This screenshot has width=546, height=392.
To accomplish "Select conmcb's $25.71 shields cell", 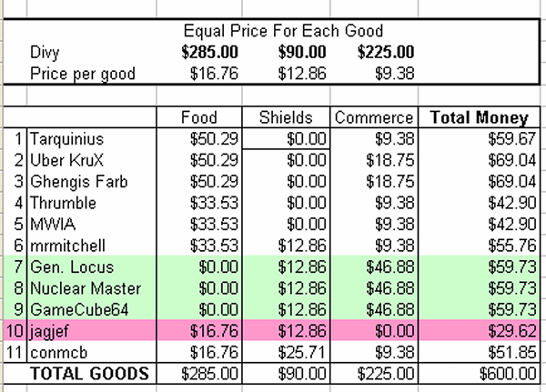I will (x=286, y=352).
